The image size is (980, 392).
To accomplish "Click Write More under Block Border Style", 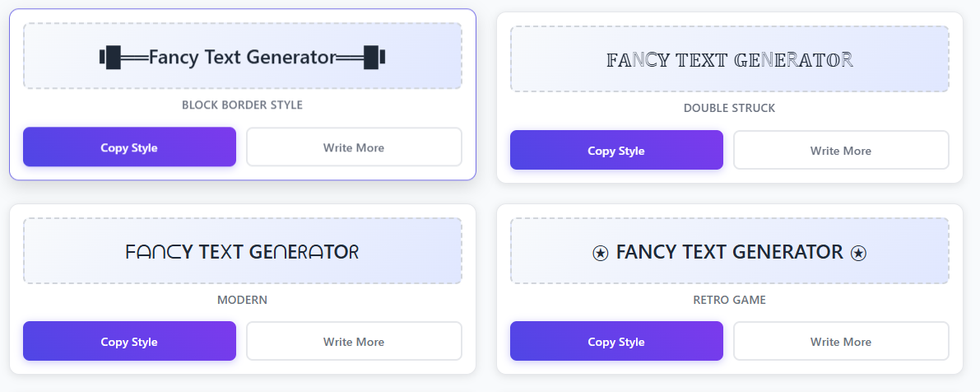I will tap(354, 147).
